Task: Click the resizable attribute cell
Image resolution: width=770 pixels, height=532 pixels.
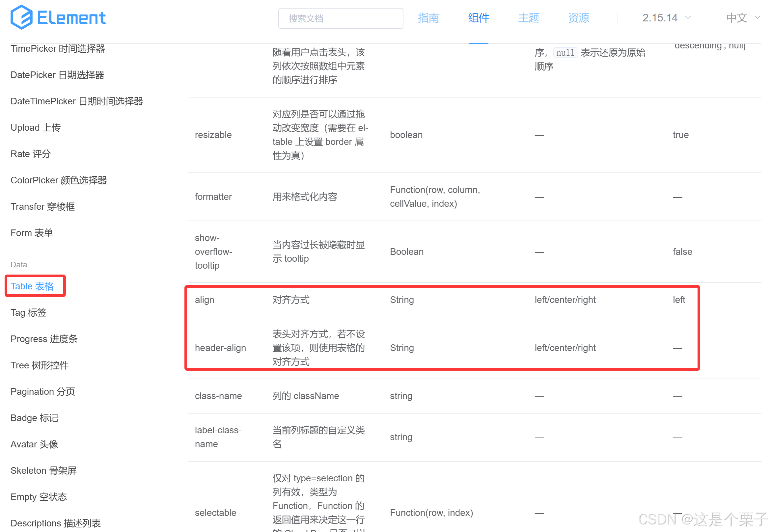Action: click(x=213, y=135)
